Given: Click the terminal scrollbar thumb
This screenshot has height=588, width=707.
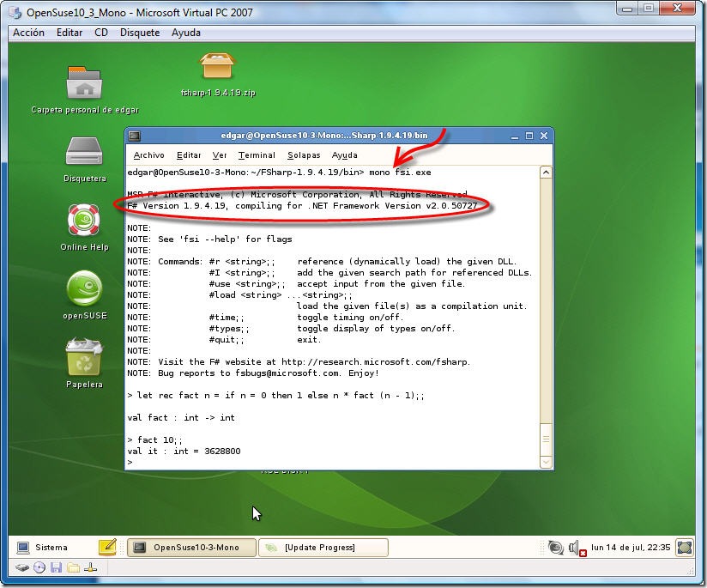Looking at the screenshot, I should (x=546, y=439).
